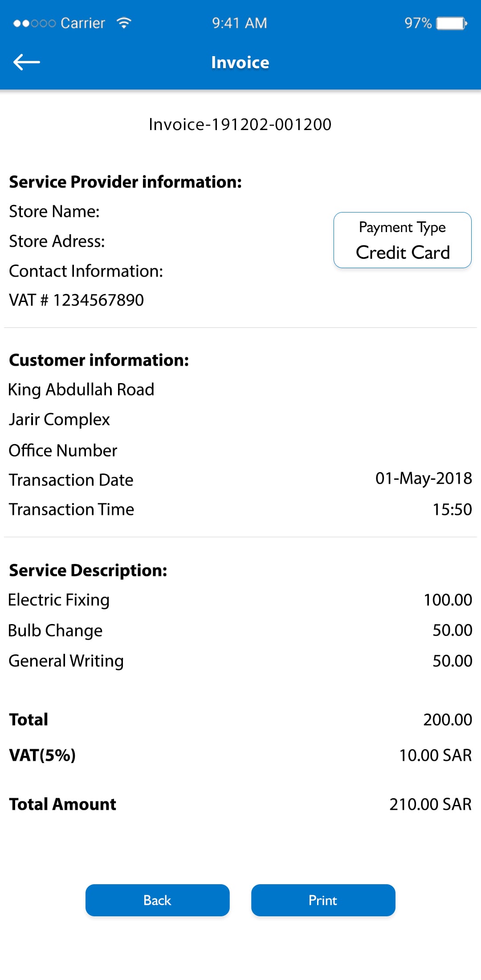This screenshot has width=481, height=980.
Task: Tap the Payment Type Credit Card box
Action: pos(402,240)
